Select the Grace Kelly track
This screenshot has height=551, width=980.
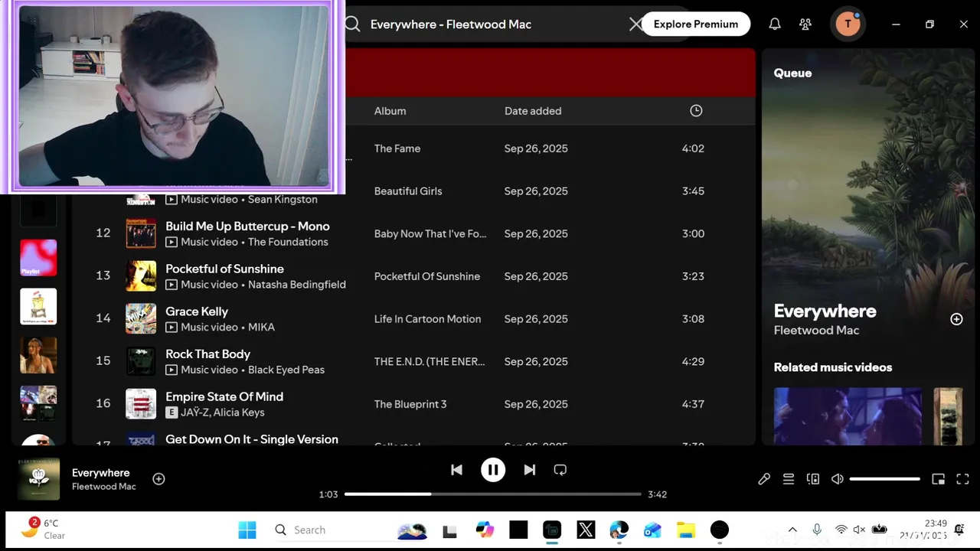coord(197,311)
